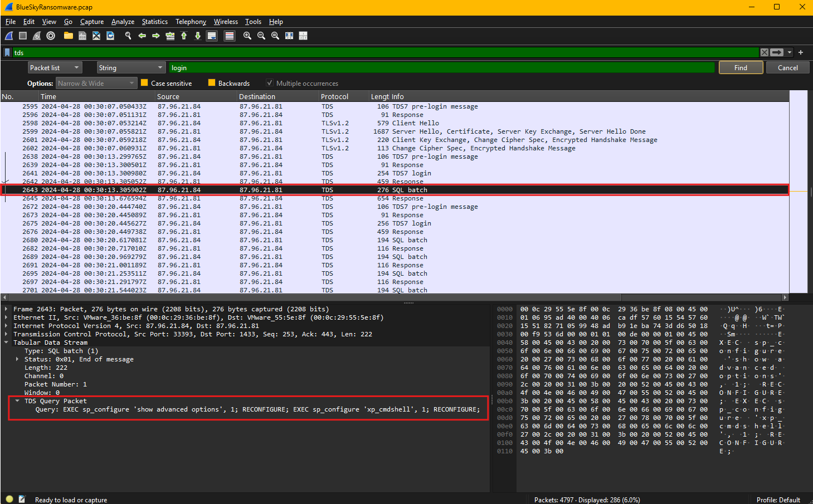Open the Analyze menu
Screen dimensions: 813x504
123,22
